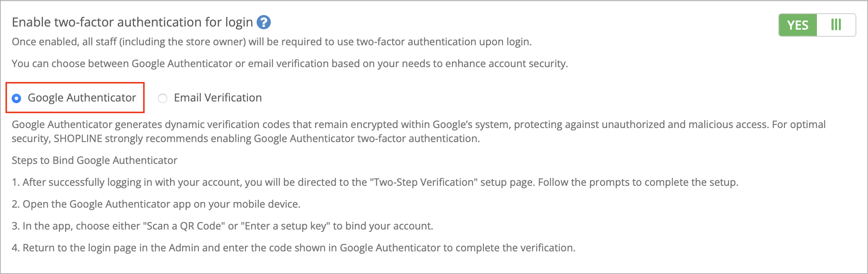Click the "Once enabled, all staff" description line
The image size is (868, 274).
click(271, 42)
